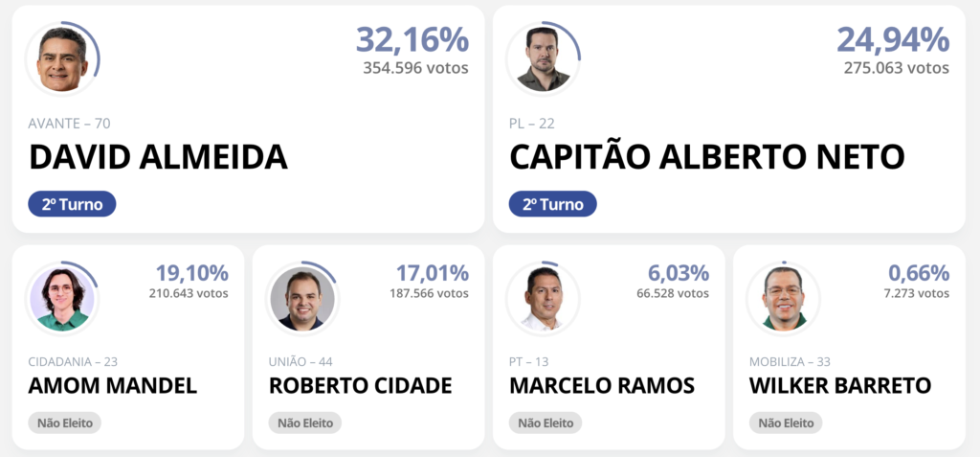The height and width of the screenshot is (457, 980).
Task: Click the 2º Turno badge under David Almeida
Action: click(x=72, y=204)
